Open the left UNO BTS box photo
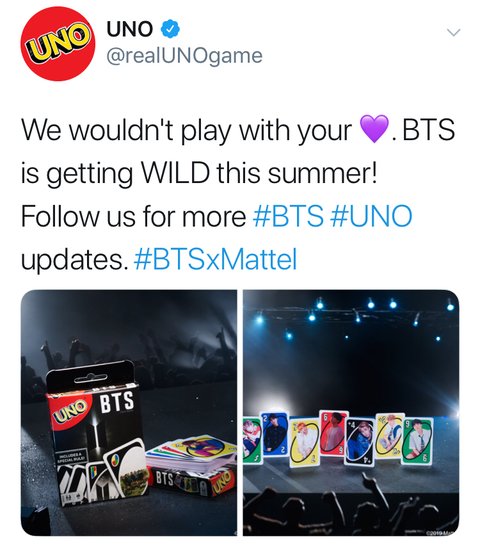The height and width of the screenshot is (553, 480). click(x=129, y=413)
